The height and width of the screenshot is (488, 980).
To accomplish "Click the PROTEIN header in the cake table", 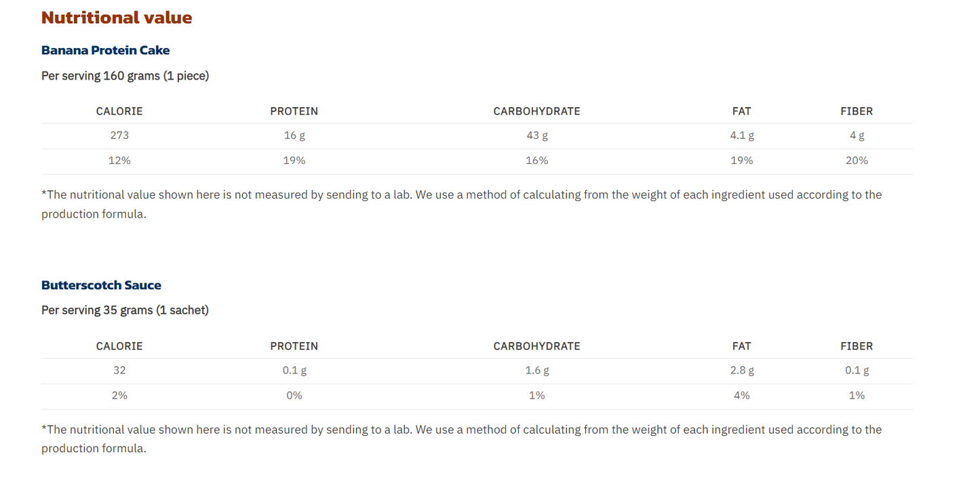I will coord(294,111).
